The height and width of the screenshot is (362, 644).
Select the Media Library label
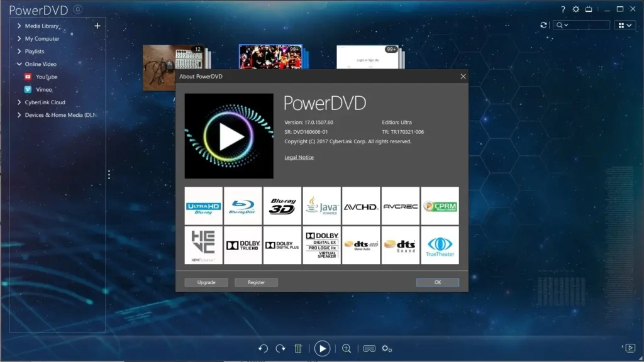click(42, 26)
